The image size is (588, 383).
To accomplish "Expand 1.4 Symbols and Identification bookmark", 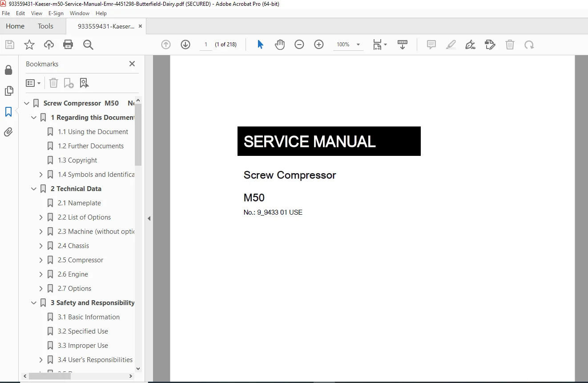I will [x=41, y=175].
